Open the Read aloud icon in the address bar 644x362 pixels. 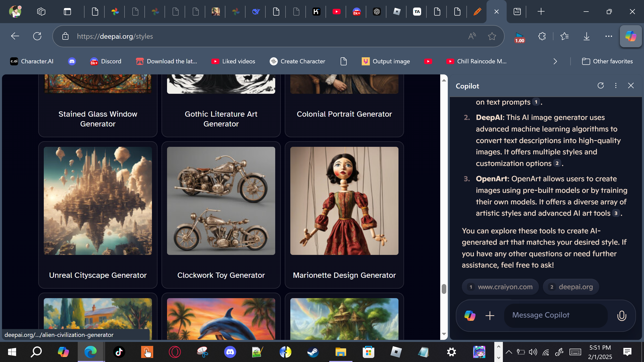(472, 36)
